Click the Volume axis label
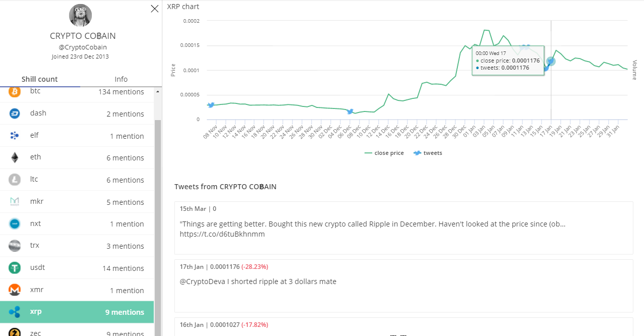Viewport: 644px width, 336px height. (635, 70)
